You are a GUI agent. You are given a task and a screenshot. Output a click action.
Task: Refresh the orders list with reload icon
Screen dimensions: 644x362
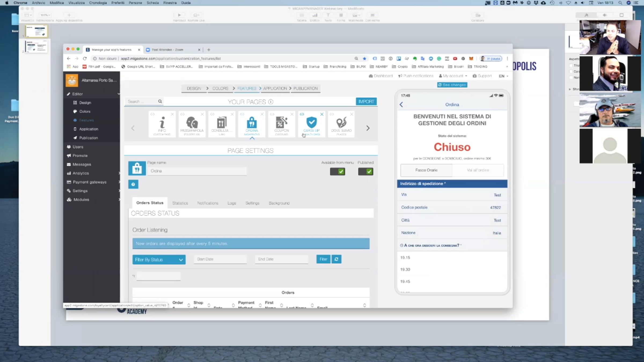(x=336, y=259)
